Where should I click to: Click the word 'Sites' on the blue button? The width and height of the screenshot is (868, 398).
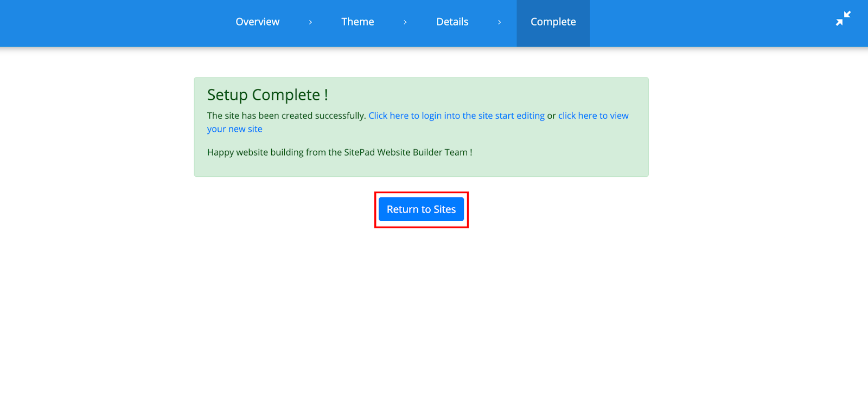(444, 210)
